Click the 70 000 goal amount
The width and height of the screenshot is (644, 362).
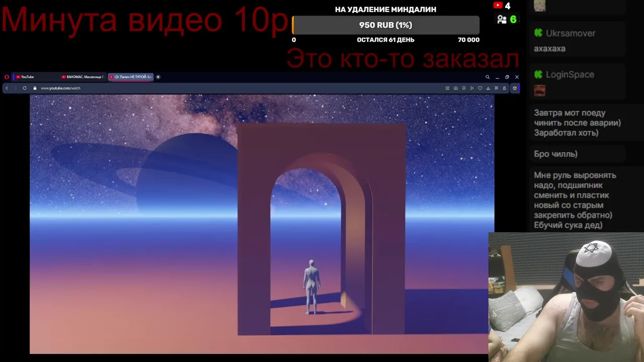click(x=468, y=40)
